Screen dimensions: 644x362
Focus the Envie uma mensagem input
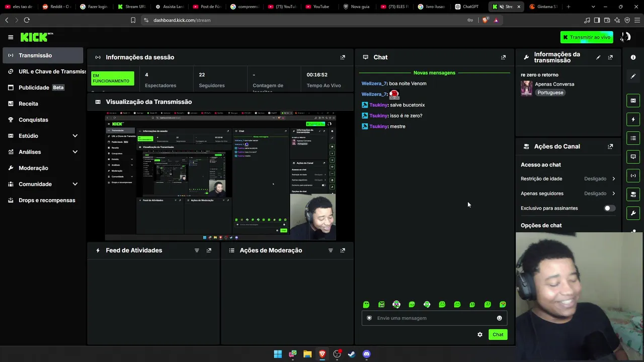click(434, 318)
